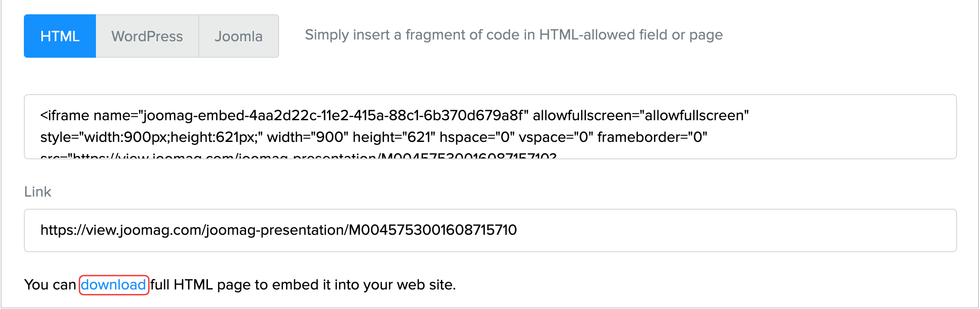Click the "Simply insert a fragment" hint text

pos(513,35)
